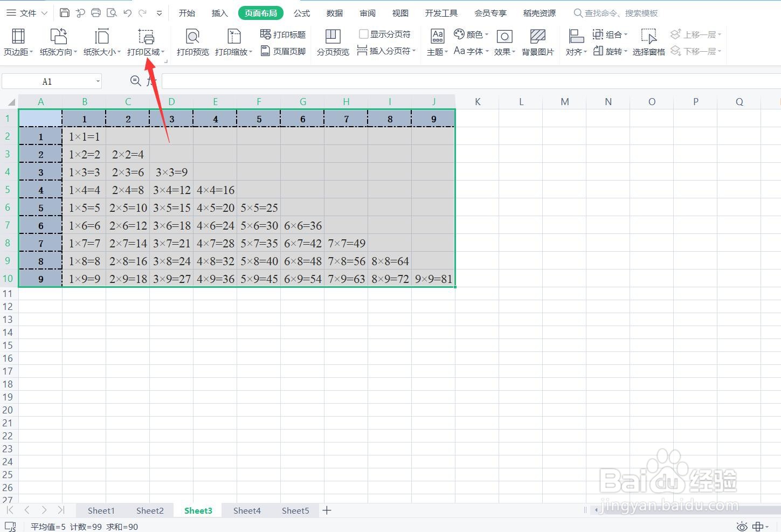Click the 打印区域 print area icon
This screenshot has width=781, height=532.
click(146, 37)
